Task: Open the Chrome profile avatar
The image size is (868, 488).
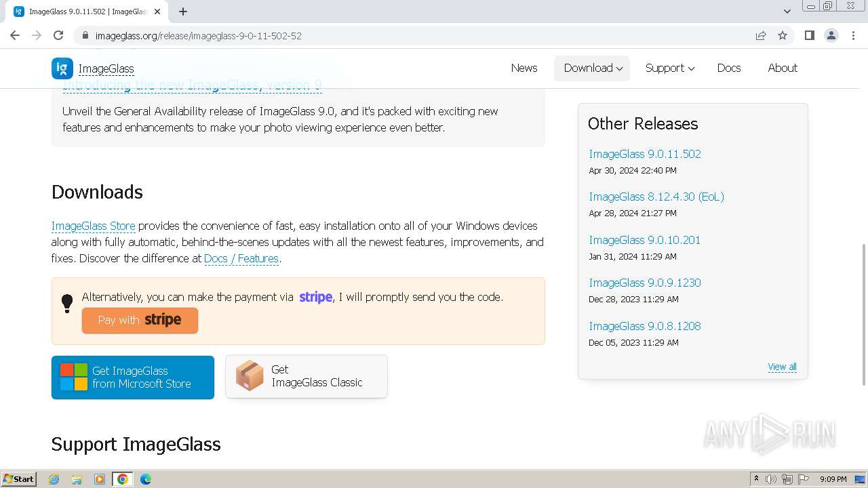Action: [831, 35]
